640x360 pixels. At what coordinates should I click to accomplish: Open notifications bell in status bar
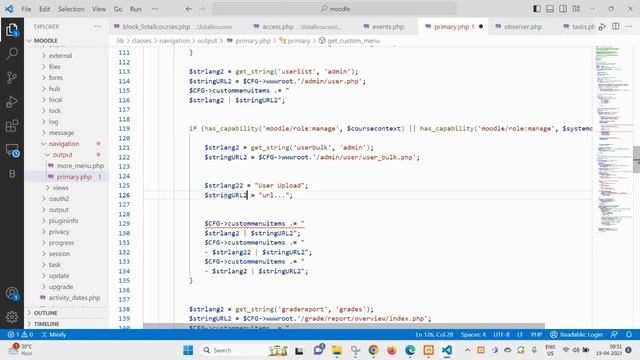click(x=629, y=335)
